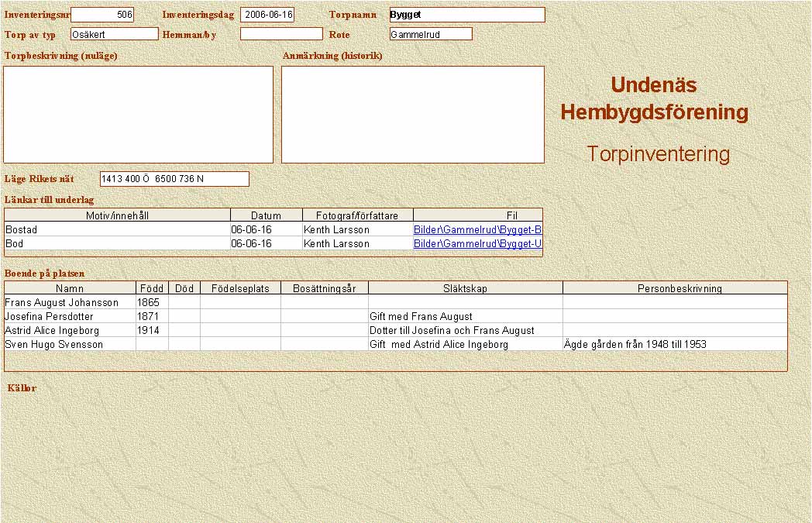Click the empty Hemman/by field
The width and height of the screenshot is (812, 523).
coord(280,34)
